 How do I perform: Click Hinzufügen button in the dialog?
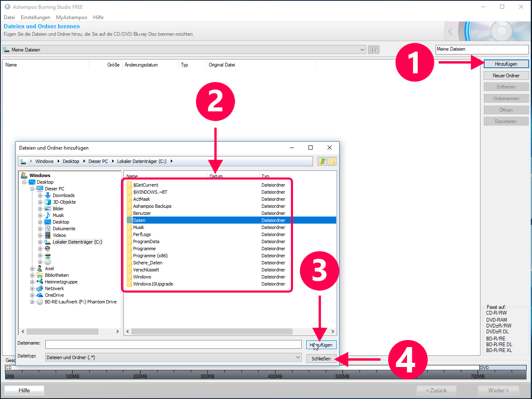tap(321, 345)
